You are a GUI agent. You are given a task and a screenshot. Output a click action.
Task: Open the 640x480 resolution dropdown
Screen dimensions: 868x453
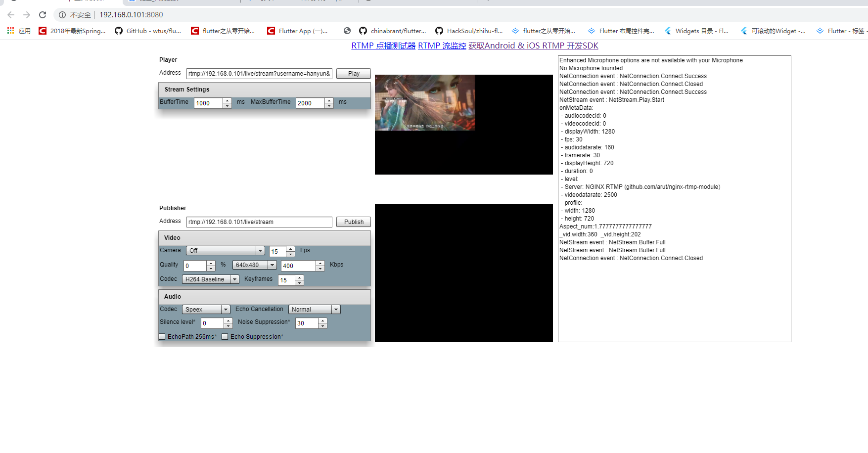(254, 265)
